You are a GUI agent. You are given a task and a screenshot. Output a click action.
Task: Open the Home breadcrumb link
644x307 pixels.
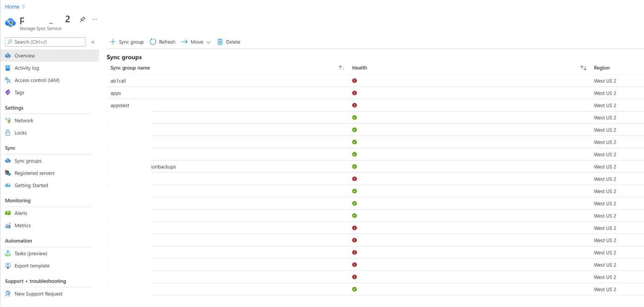(x=12, y=7)
